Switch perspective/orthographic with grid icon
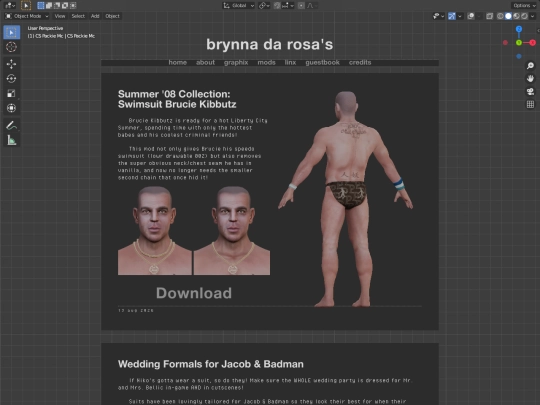Screen dimensions: 540x405 click(530, 104)
